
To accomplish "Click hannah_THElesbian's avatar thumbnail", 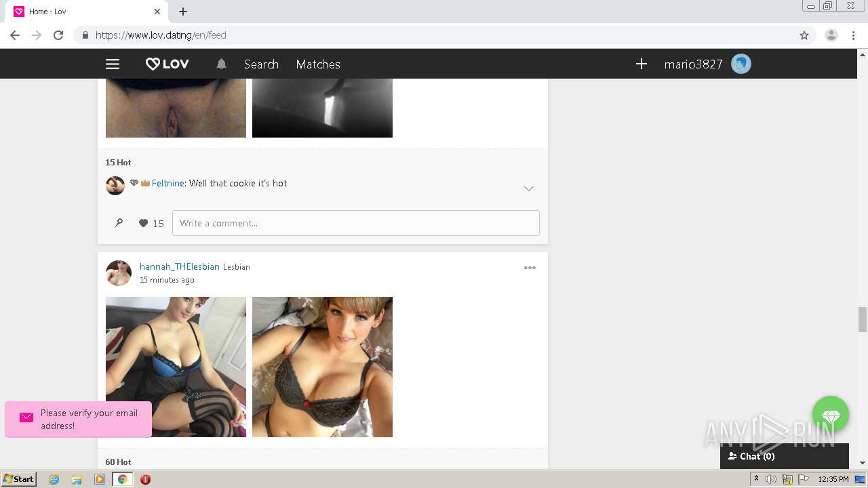I will click(119, 273).
